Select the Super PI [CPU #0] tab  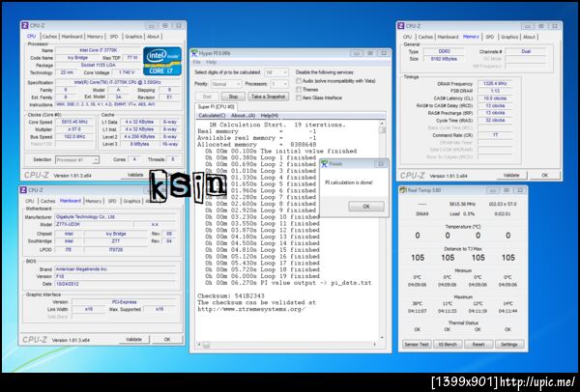pos(216,107)
